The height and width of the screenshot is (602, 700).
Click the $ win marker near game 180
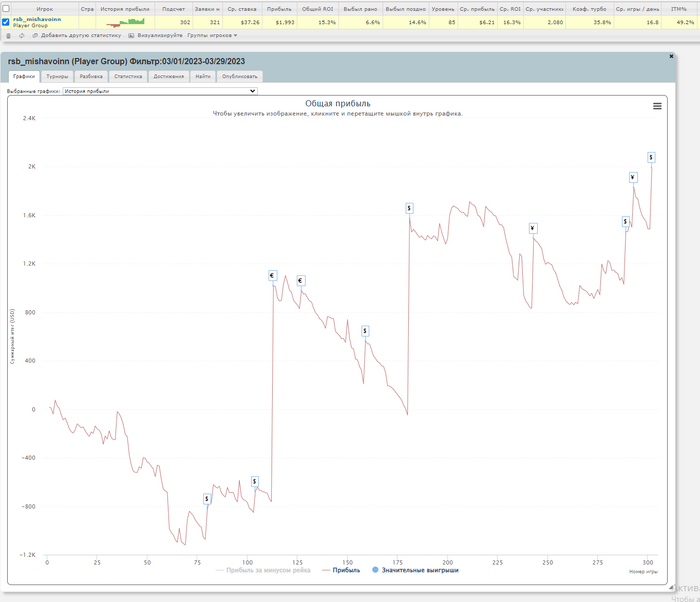(409, 208)
